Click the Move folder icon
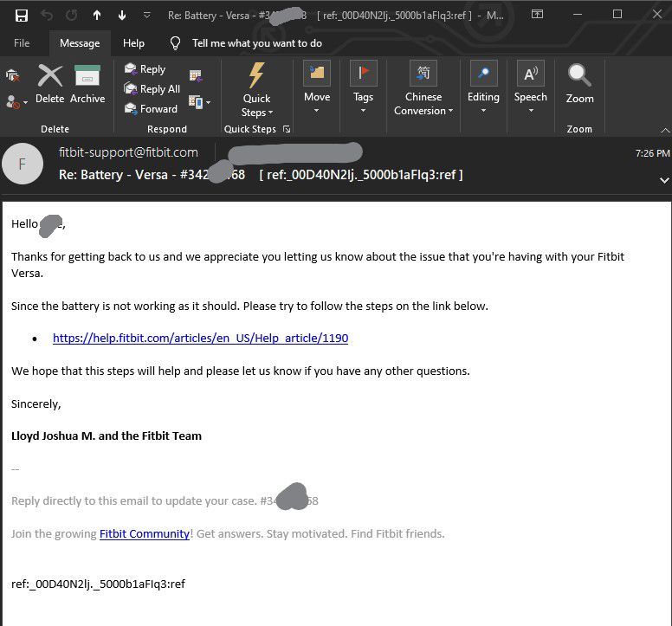Viewport: 672px width, 626px height. tap(317, 74)
